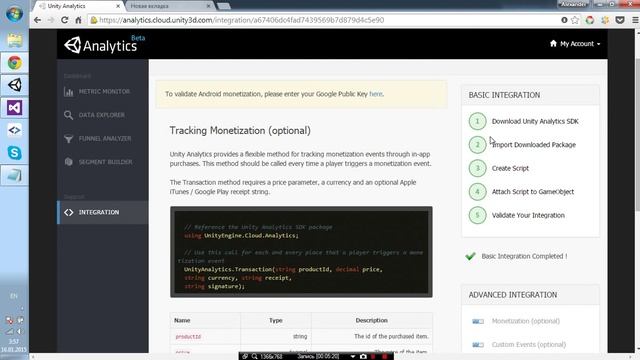Open the Metric Monitor menu item
This screenshot has width=640, height=360.
click(103, 92)
